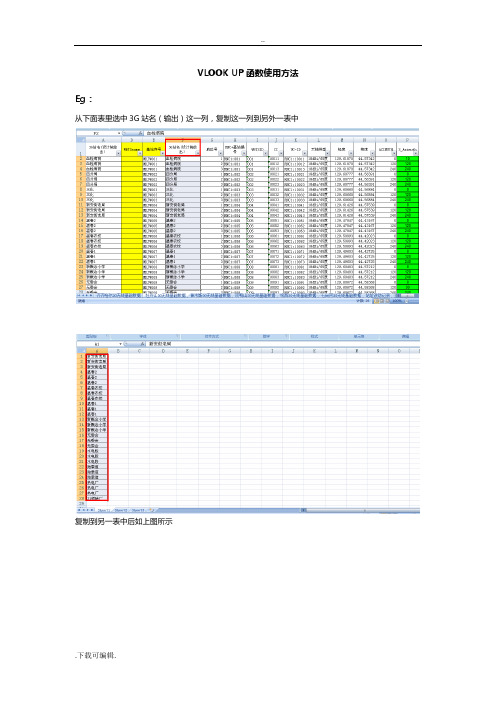Click the fx insert function icon in the upper spreadsheet

[x=141, y=133]
